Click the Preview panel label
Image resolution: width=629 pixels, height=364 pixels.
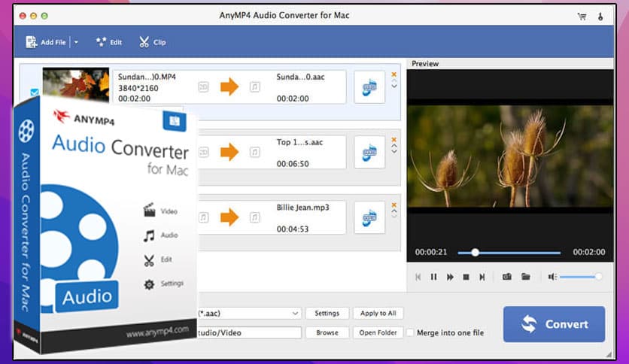[425, 63]
